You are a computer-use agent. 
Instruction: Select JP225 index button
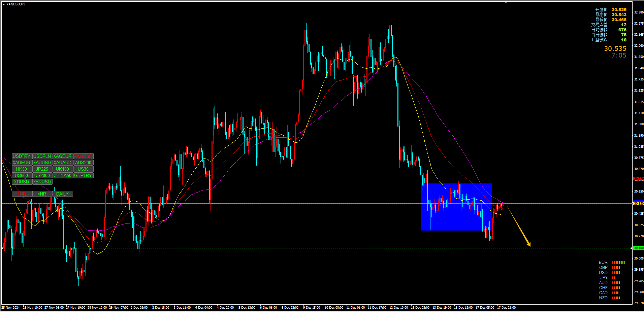(42, 169)
